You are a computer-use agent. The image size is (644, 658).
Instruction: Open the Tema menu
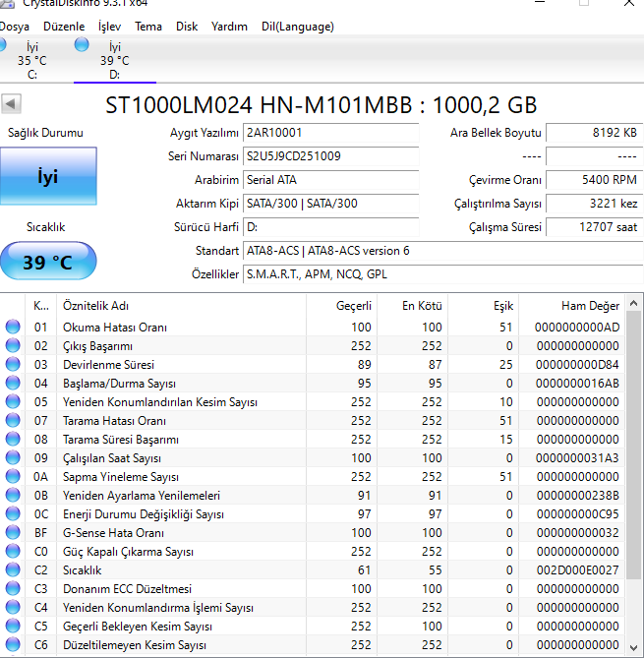[148, 27]
